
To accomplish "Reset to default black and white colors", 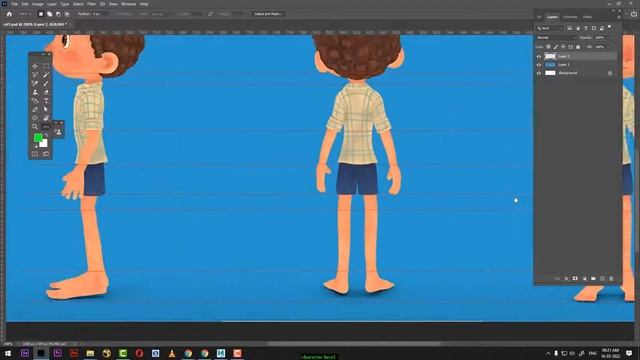I will pos(36,145).
